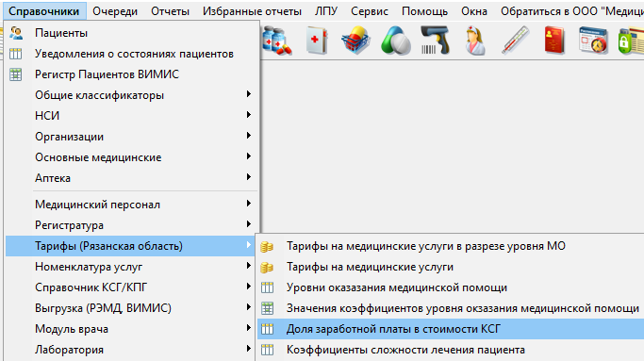Expand the НСИ submenu

(131, 116)
